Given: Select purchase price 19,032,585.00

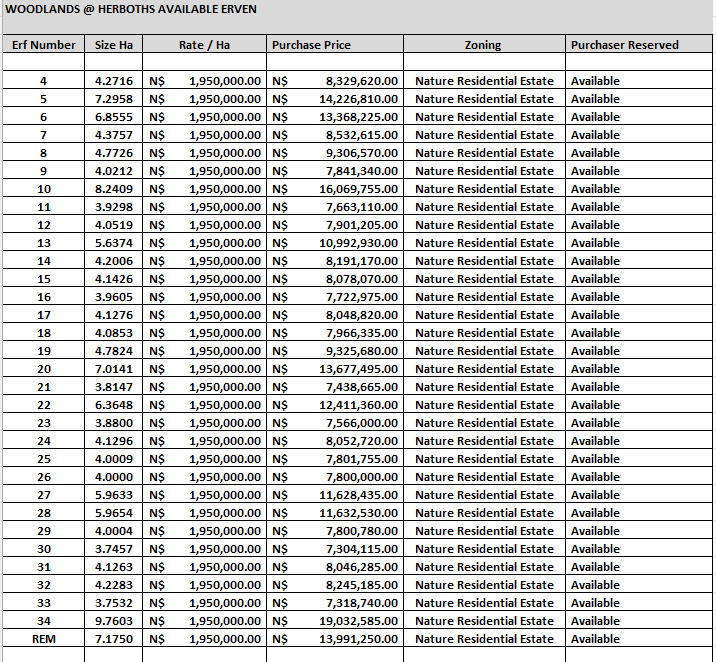Looking at the screenshot, I should tap(358, 621).
